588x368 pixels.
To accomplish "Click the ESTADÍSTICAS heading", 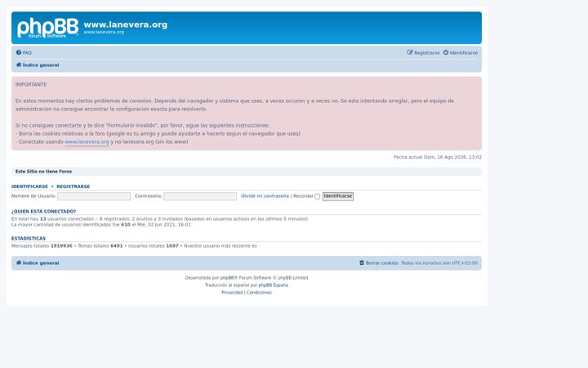I will 29,239.
